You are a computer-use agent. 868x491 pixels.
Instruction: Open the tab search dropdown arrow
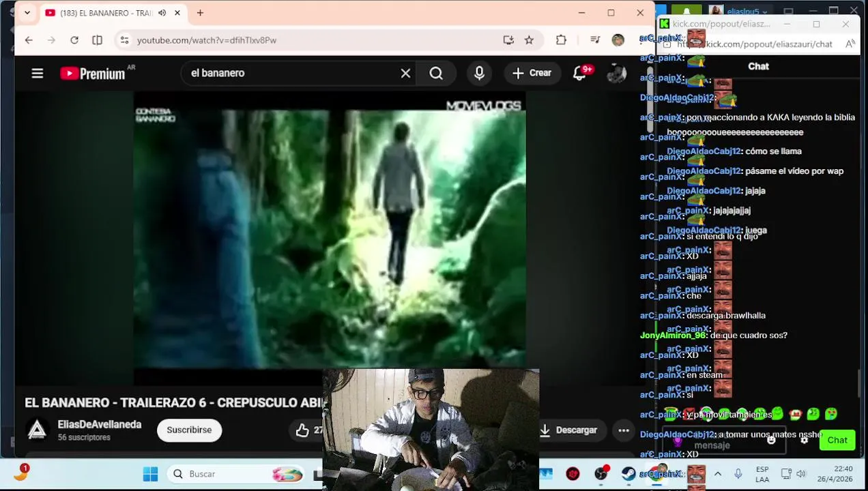coord(27,13)
